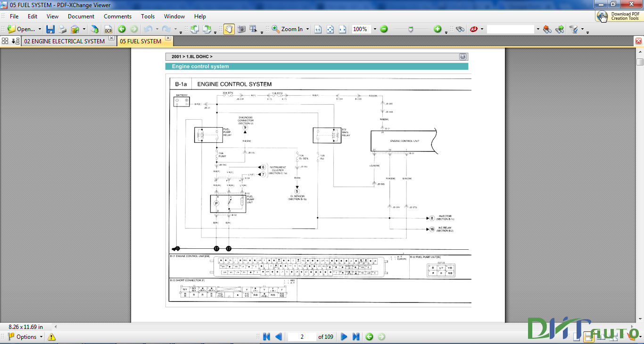Close the 02 ENGINE ELECTRICAL SYSTEM tab

coord(111,38)
